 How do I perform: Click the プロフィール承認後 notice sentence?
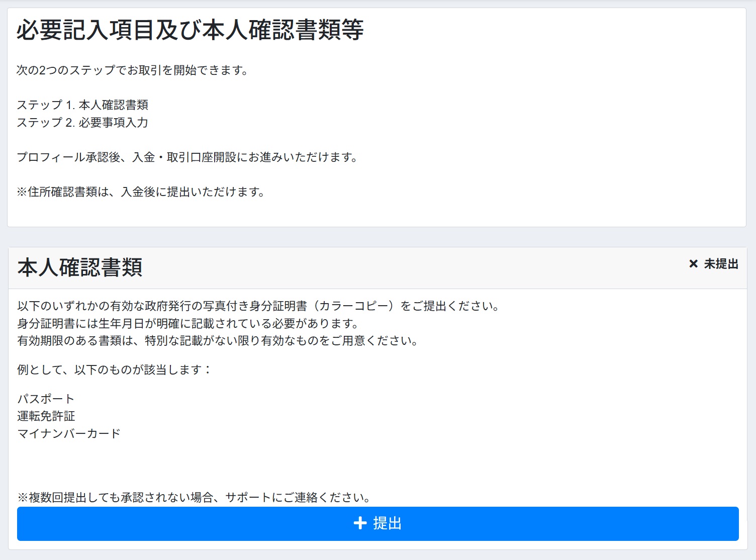tap(187, 157)
